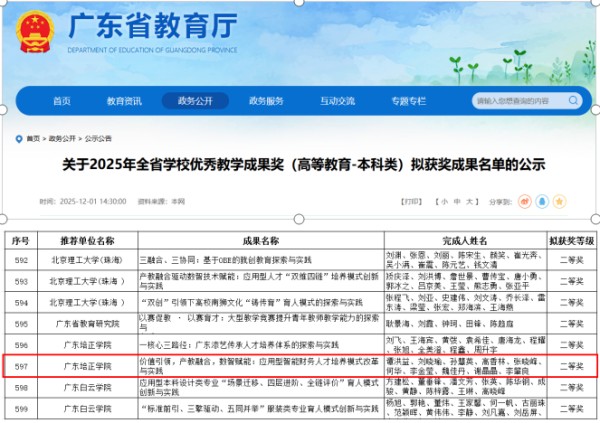600x423 pixels.
Task: Open the 首页 navigation tab
Action: click(x=62, y=101)
